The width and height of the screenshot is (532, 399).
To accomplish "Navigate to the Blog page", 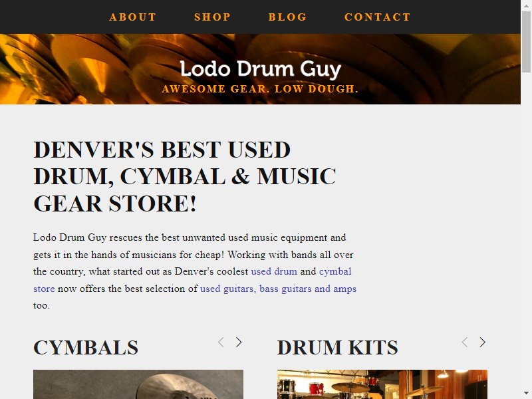I will pos(287,17).
